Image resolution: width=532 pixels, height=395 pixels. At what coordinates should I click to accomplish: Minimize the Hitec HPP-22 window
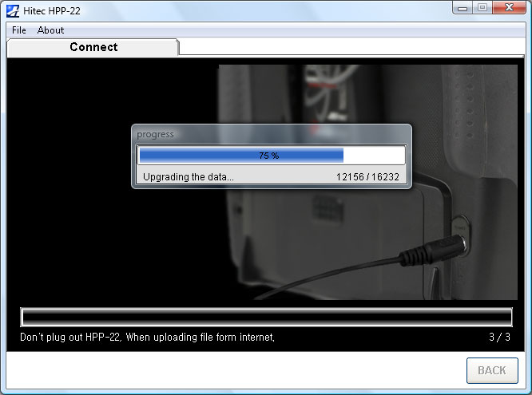coord(463,7)
